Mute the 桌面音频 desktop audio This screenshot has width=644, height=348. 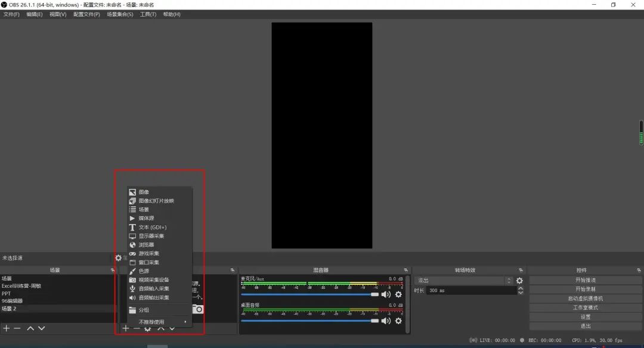(x=386, y=321)
